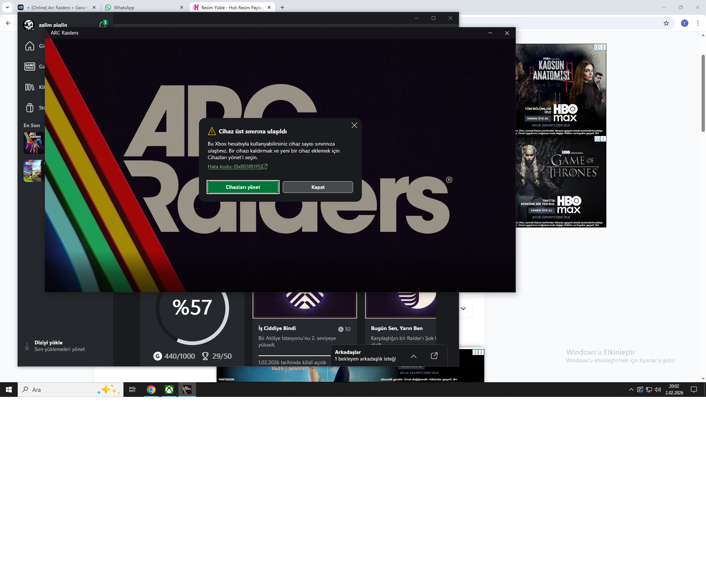Open Task View on the taskbar
The image size is (706, 588).
(132, 390)
